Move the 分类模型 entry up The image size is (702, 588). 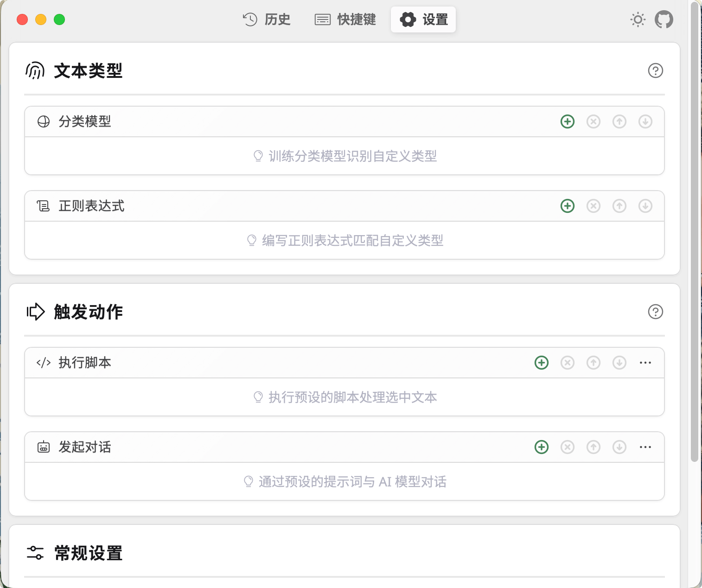(x=619, y=121)
